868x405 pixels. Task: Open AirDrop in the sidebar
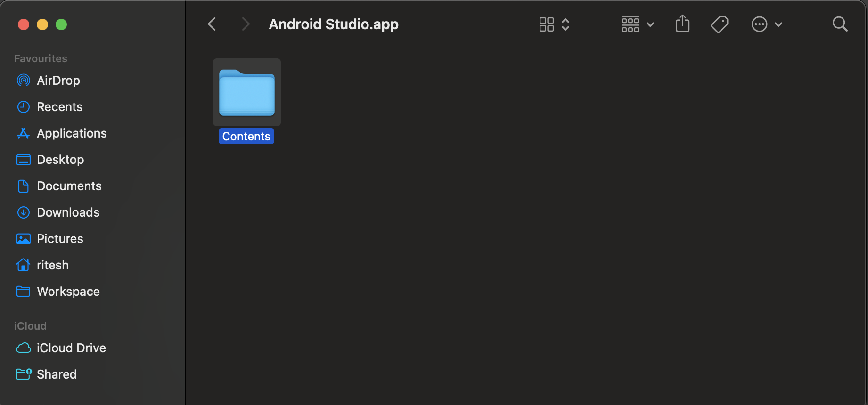click(x=58, y=81)
